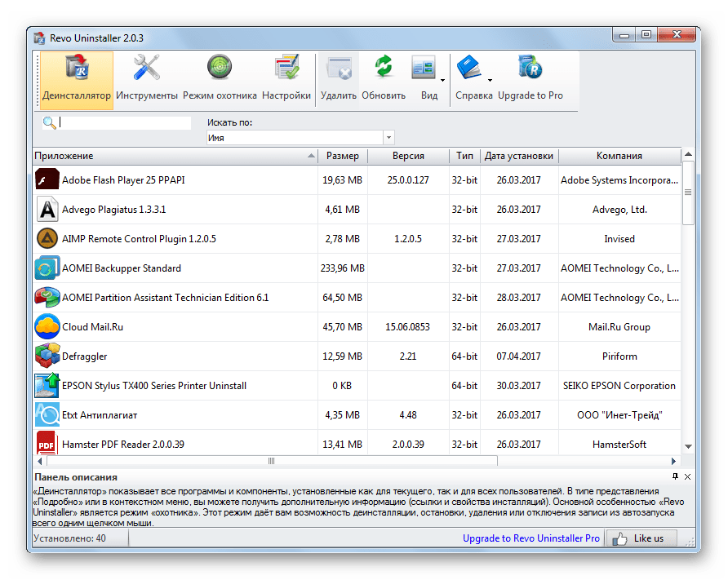The width and height of the screenshot is (728, 580).
Task: Select Hamster PDF Reader 2.0.0.39 text
Action: click(123, 444)
